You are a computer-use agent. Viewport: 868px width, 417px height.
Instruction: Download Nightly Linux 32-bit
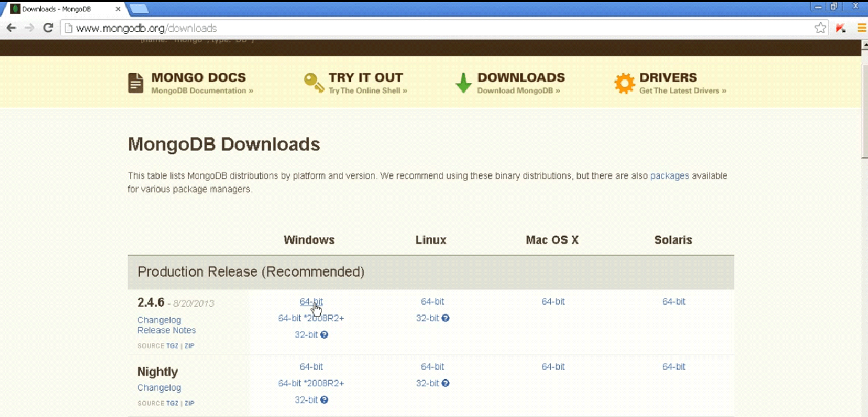coord(427,383)
